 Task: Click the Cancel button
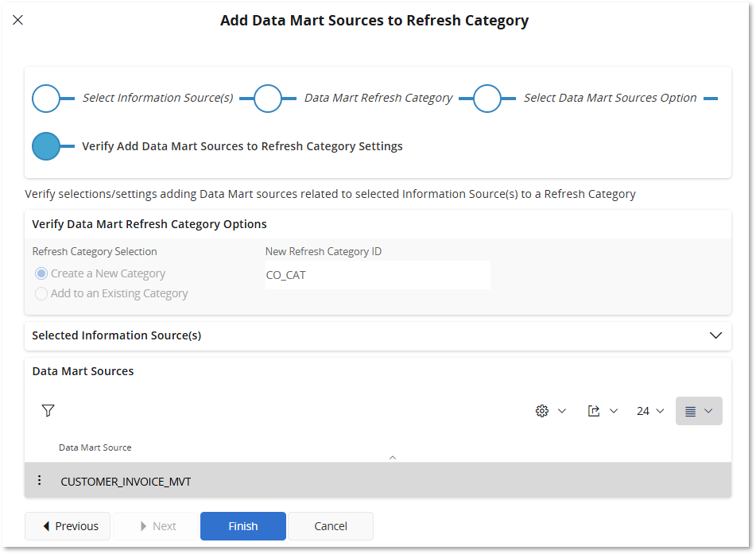(331, 526)
